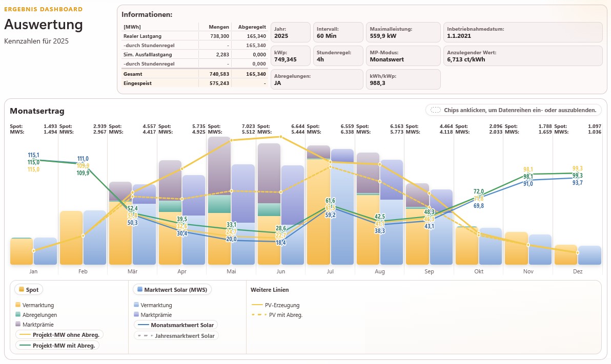Click the Sim. Ausfalllastgang row label

click(x=148, y=54)
